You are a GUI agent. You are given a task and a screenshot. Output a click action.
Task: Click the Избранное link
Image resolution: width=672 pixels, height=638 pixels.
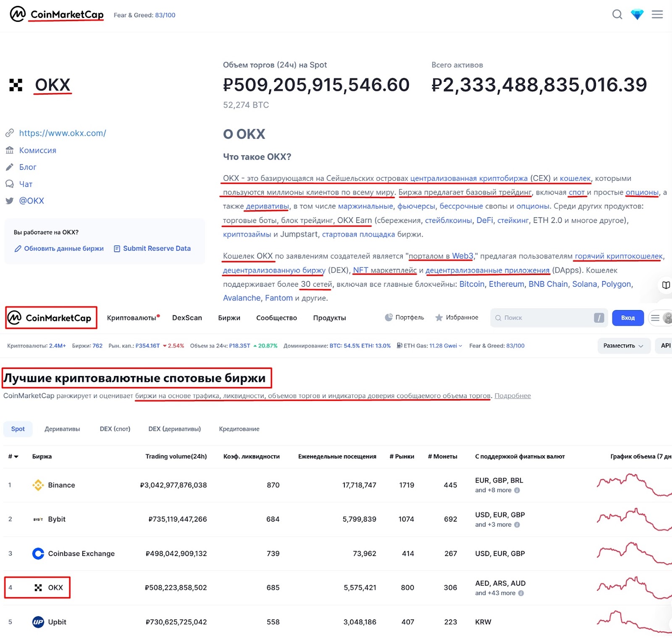tap(457, 318)
